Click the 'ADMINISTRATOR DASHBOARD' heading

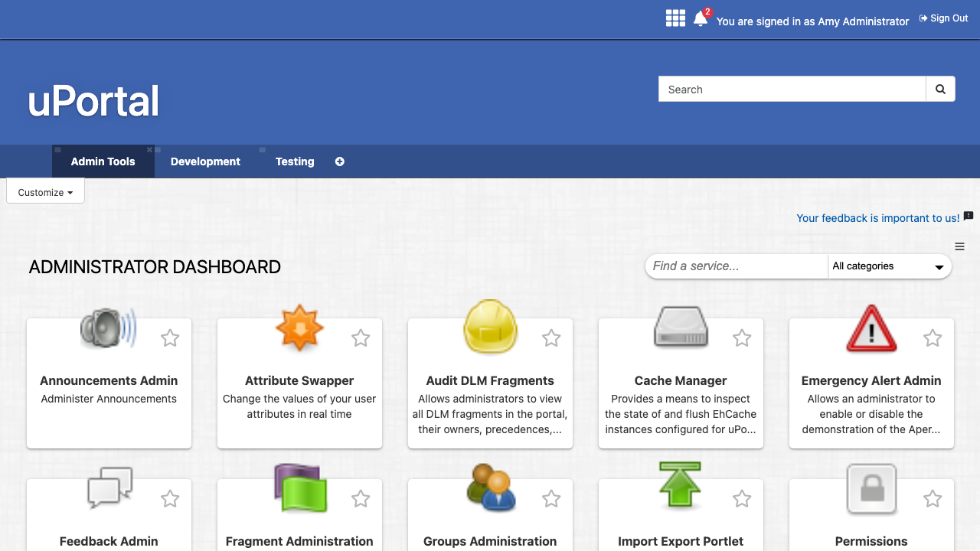[155, 267]
